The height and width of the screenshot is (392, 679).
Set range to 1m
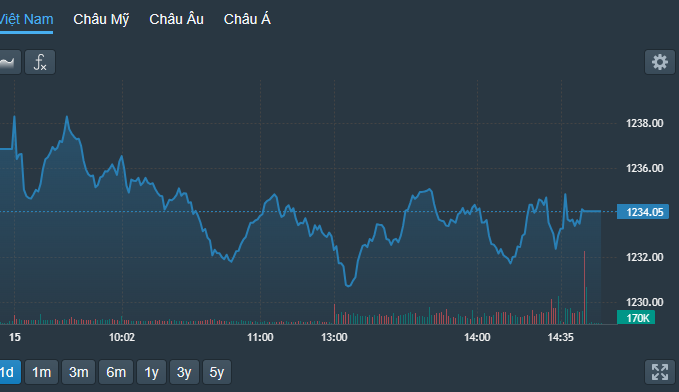(x=42, y=372)
